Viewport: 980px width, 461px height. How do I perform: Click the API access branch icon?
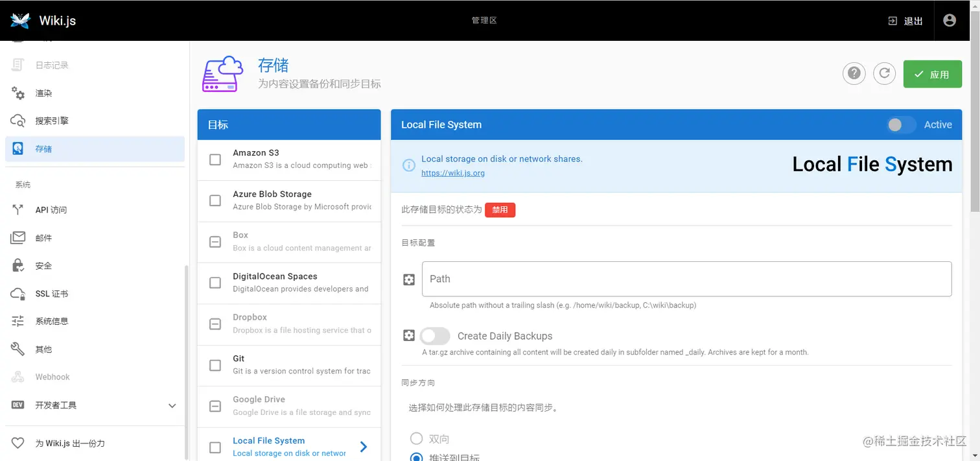18,209
